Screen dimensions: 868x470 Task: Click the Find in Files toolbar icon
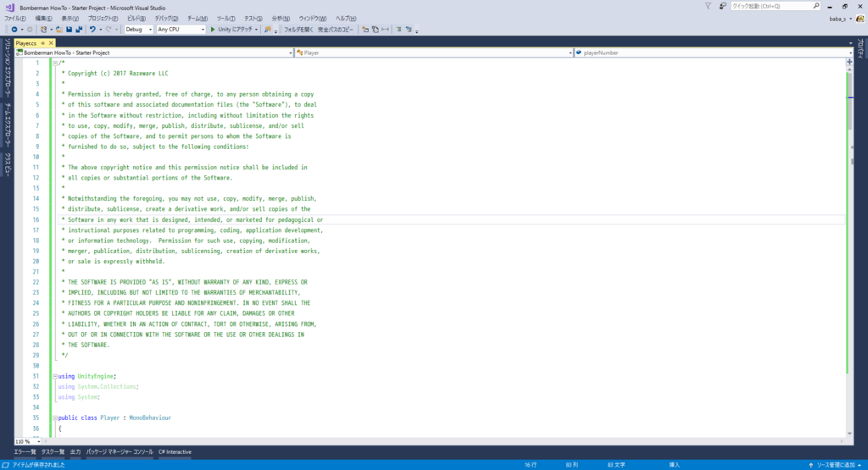[267, 30]
